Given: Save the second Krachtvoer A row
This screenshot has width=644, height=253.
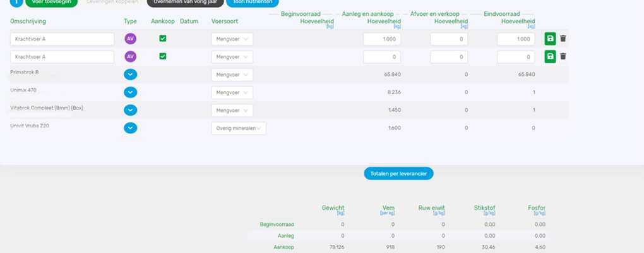Looking at the screenshot, I should [x=551, y=57].
